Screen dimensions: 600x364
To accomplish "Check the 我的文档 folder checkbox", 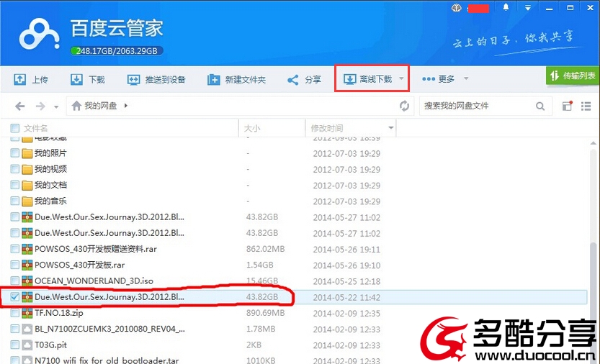I will click(14, 185).
